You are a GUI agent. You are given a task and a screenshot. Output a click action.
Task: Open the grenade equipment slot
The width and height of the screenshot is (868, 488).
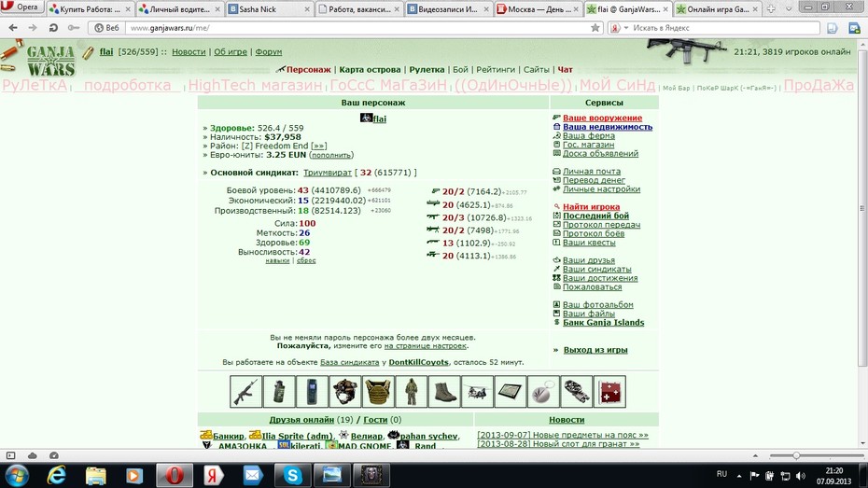click(279, 392)
